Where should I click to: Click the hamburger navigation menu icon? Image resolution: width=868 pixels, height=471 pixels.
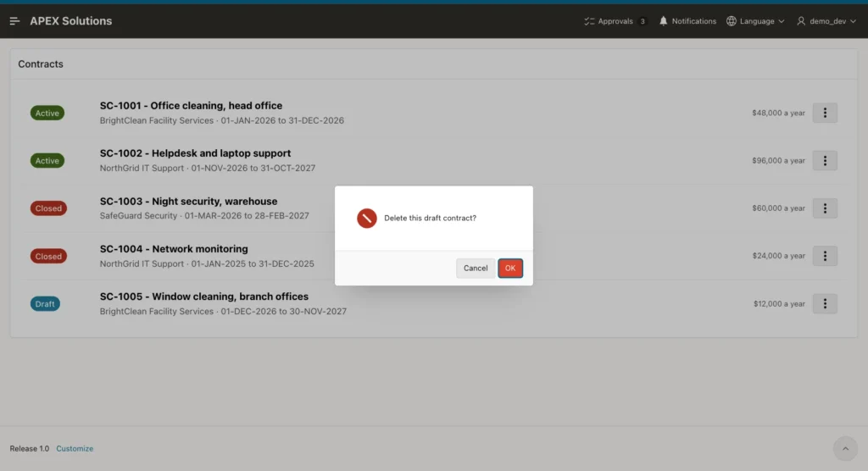tap(15, 21)
